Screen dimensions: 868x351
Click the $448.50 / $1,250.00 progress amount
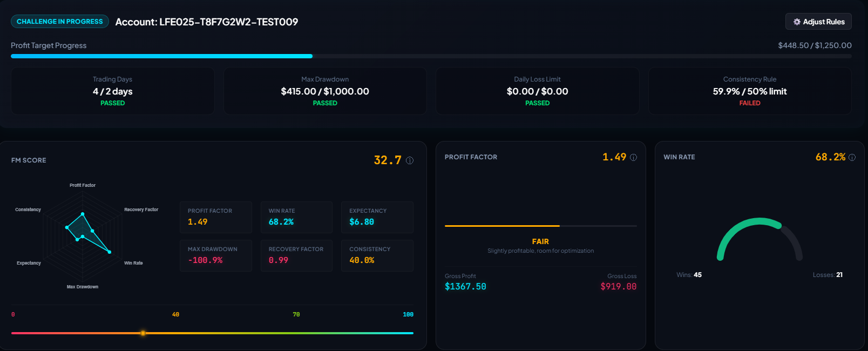(x=815, y=45)
